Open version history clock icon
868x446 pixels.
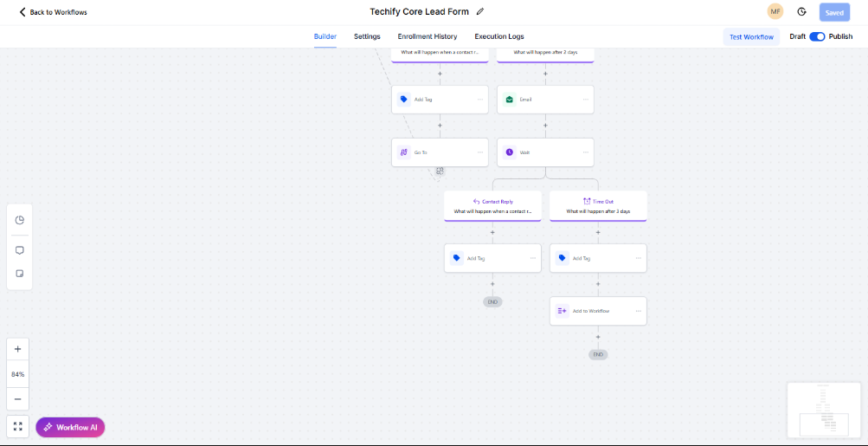click(801, 11)
